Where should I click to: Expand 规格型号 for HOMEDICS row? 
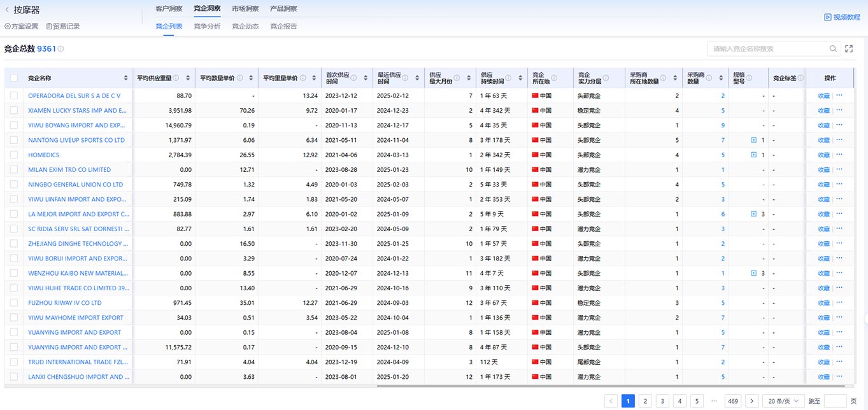(754, 155)
